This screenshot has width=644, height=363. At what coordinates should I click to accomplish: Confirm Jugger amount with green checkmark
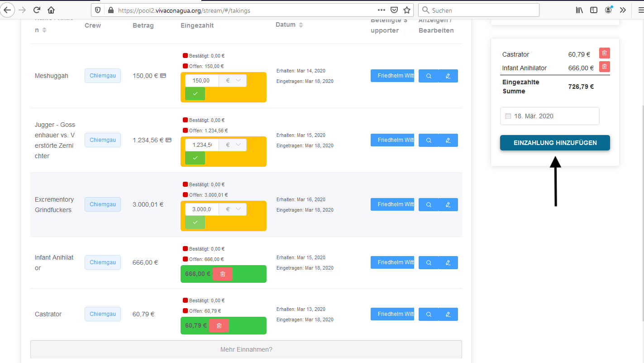pos(195,158)
